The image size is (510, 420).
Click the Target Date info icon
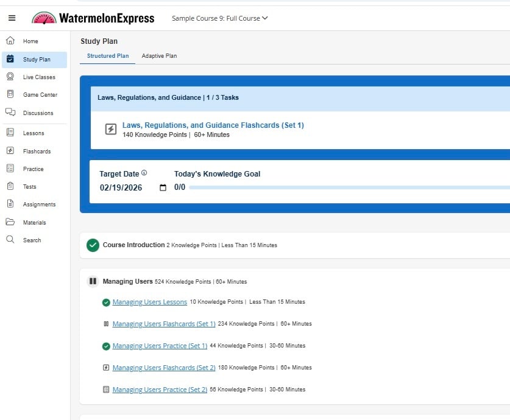(x=144, y=173)
